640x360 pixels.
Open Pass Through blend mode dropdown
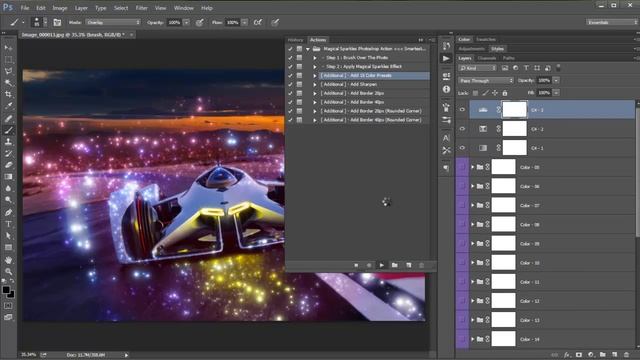pyautogui.click(x=486, y=81)
